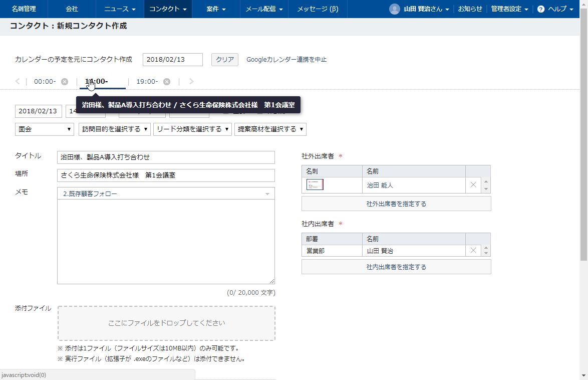Click scrollbar down arrow
Viewport: 588px width, 380px height.
584,375
